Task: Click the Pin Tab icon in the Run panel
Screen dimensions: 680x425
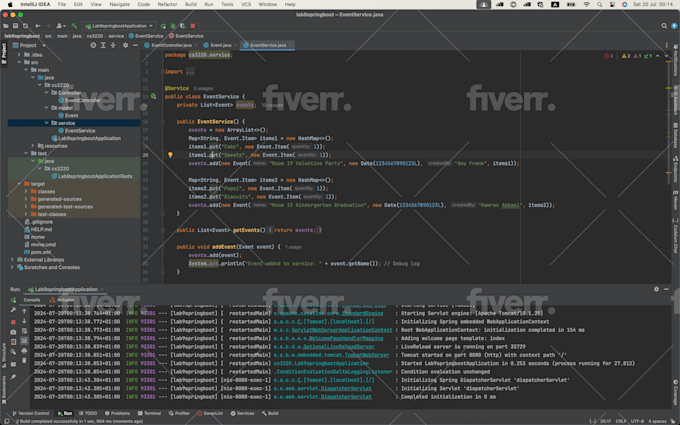Action: click(13, 377)
